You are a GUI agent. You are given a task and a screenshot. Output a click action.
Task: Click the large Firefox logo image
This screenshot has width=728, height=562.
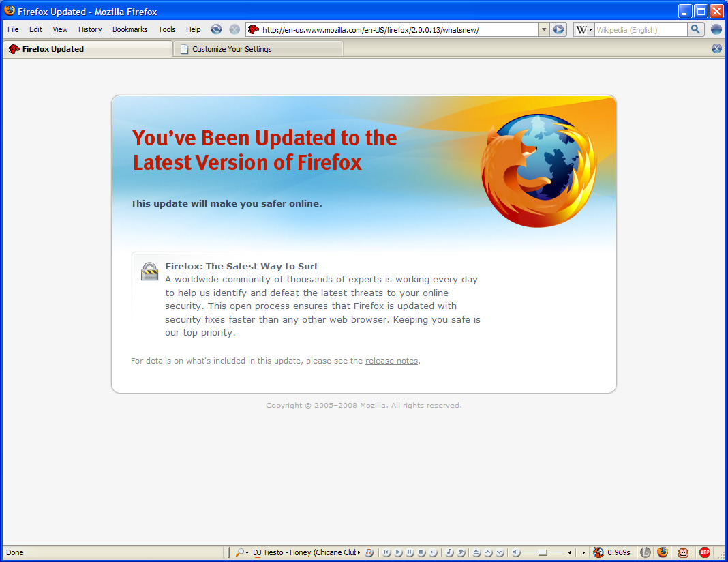coord(539,171)
